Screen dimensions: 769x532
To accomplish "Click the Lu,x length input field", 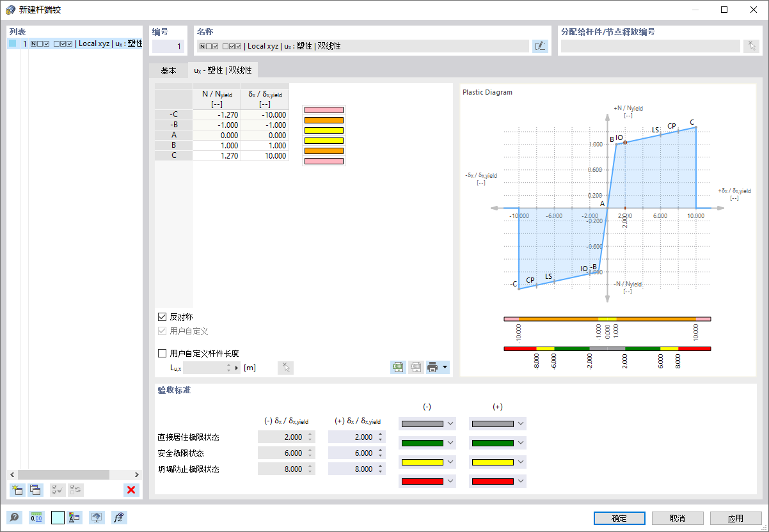I will [205, 368].
